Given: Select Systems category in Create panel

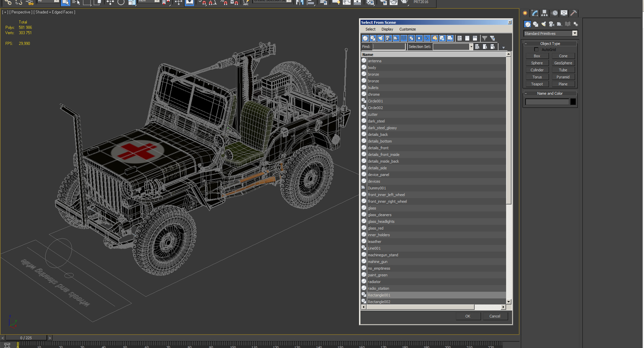Looking at the screenshot, I should point(576,24).
